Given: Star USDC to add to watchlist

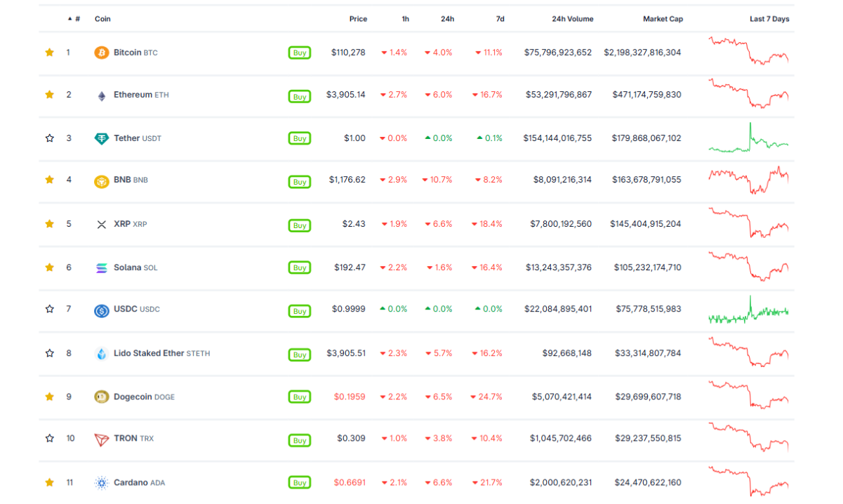Looking at the screenshot, I should tap(50, 309).
